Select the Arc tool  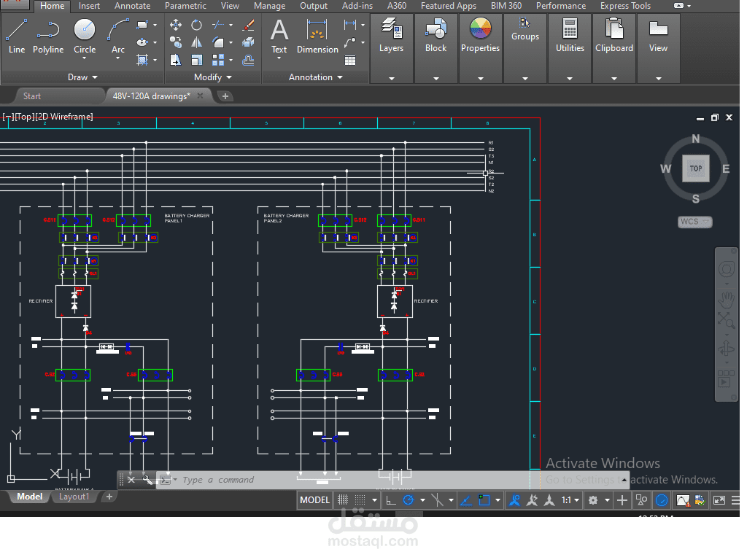point(118,35)
